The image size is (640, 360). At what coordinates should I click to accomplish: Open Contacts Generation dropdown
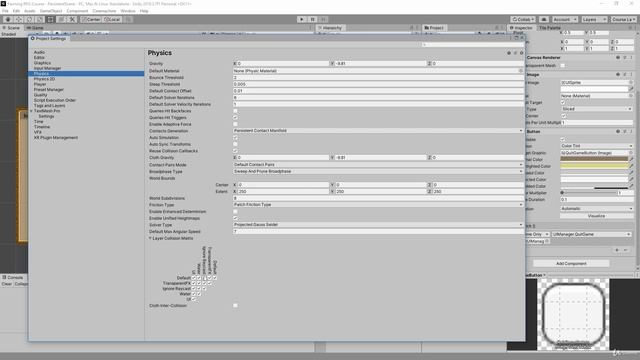point(378,131)
